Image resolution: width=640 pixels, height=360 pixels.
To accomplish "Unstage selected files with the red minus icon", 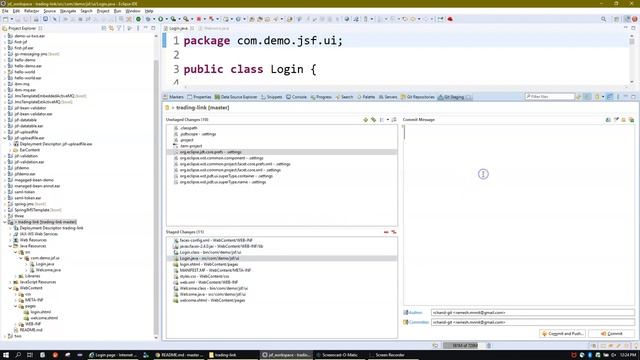I will [386, 232].
